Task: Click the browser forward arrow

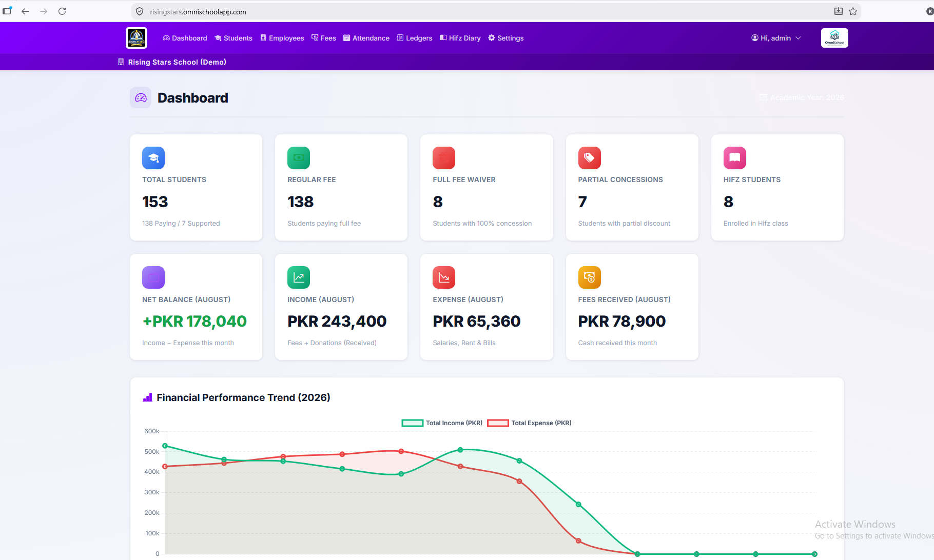Action: coord(44,11)
